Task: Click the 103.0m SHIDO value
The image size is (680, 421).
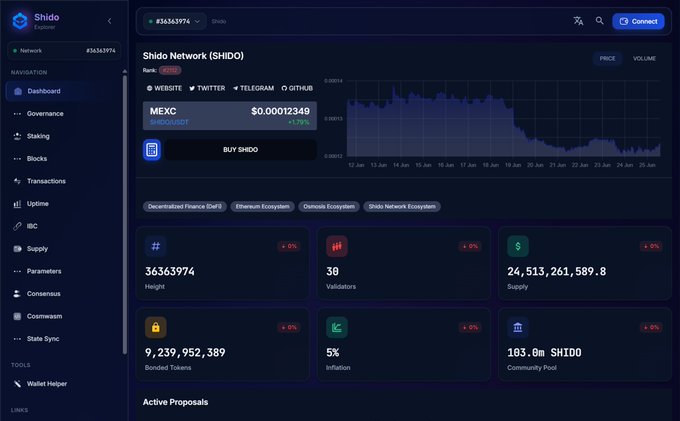Action: click(544, 352)
